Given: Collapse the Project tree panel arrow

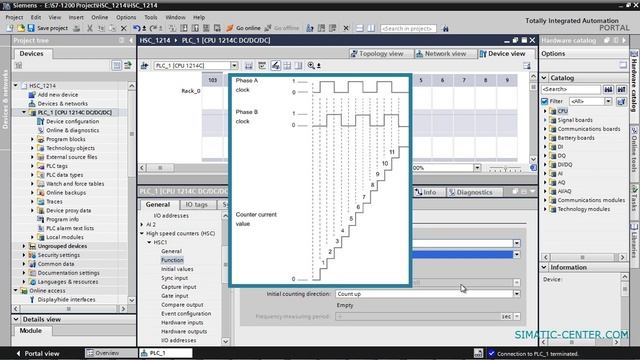Looking at the screenshot, I should [131, 40].
